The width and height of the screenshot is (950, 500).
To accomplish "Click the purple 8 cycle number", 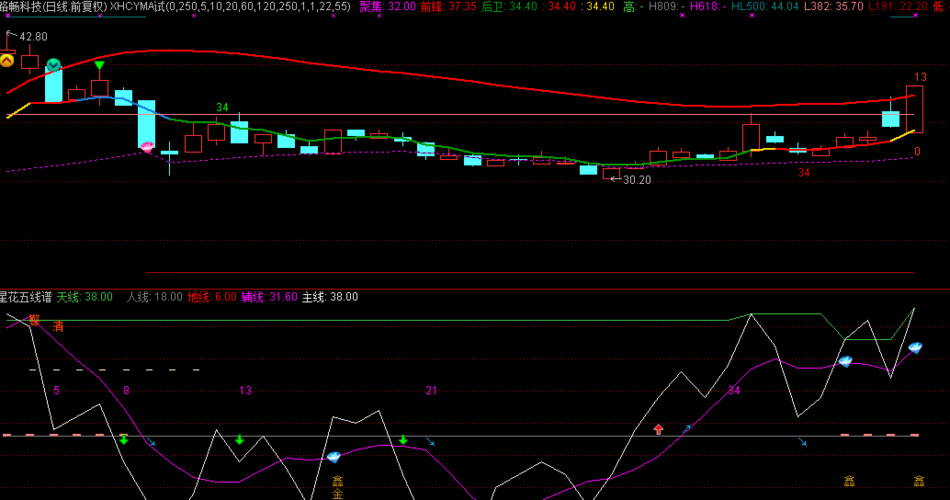I will coord(126,390).
